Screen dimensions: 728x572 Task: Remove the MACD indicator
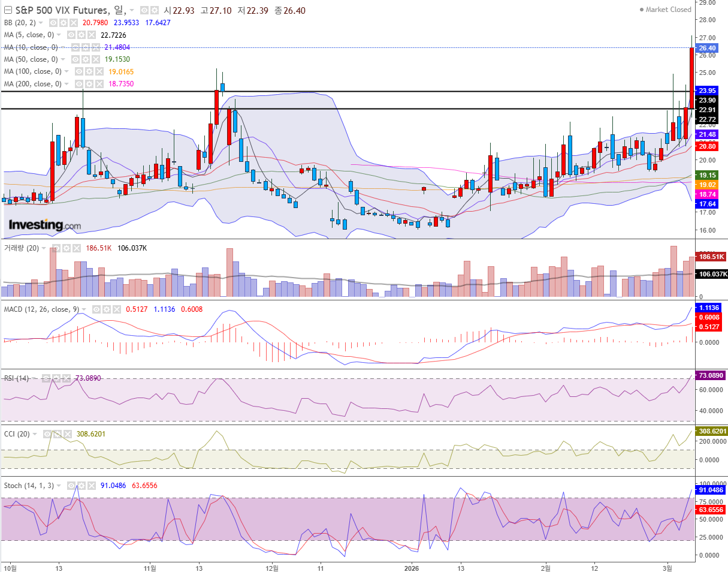pos(117,309)
